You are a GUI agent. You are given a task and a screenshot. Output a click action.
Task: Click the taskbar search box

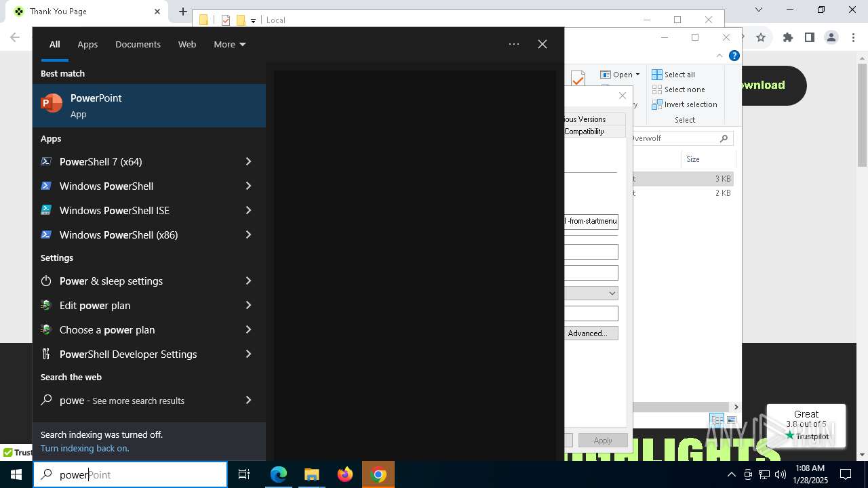point(130,474)
